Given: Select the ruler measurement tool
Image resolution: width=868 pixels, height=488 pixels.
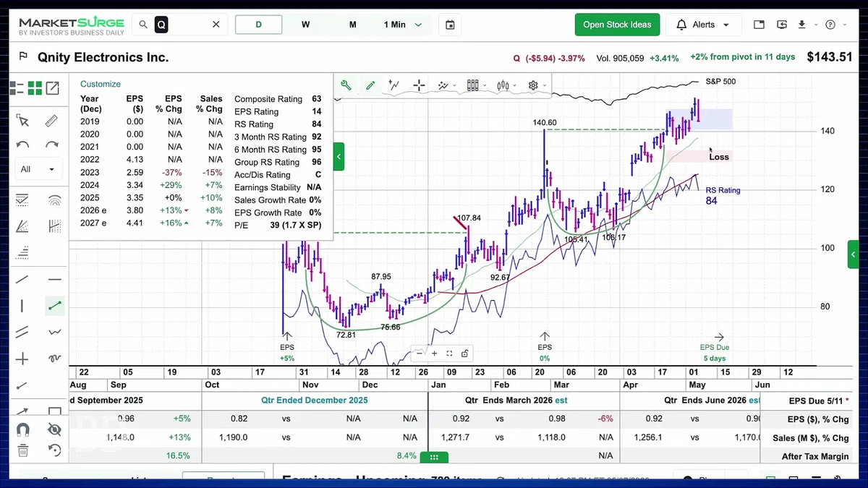Looking at the screenshot, I should tap(51, 121).
